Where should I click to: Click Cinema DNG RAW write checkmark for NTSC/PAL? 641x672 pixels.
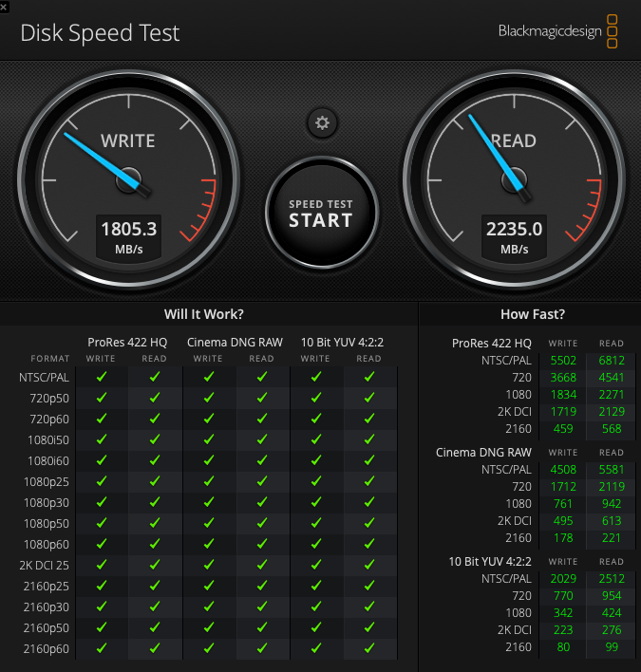[x=209, y=377]
